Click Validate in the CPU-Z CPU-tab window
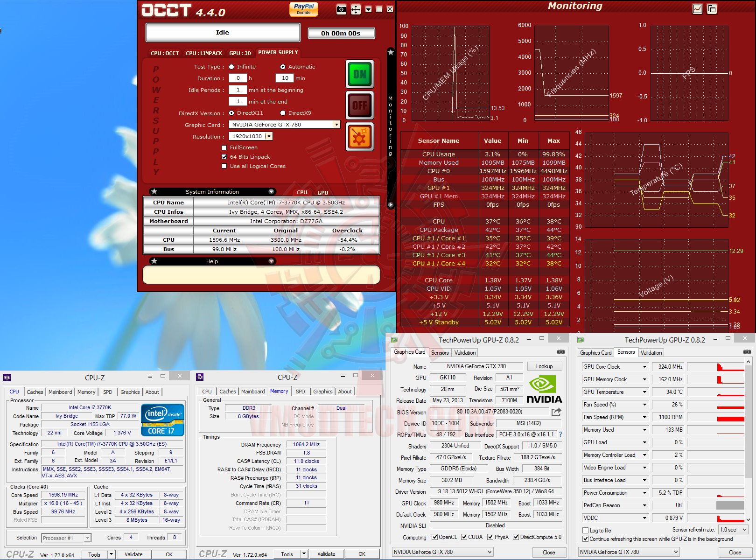This screenshot has height=560, width=756. 133,554
